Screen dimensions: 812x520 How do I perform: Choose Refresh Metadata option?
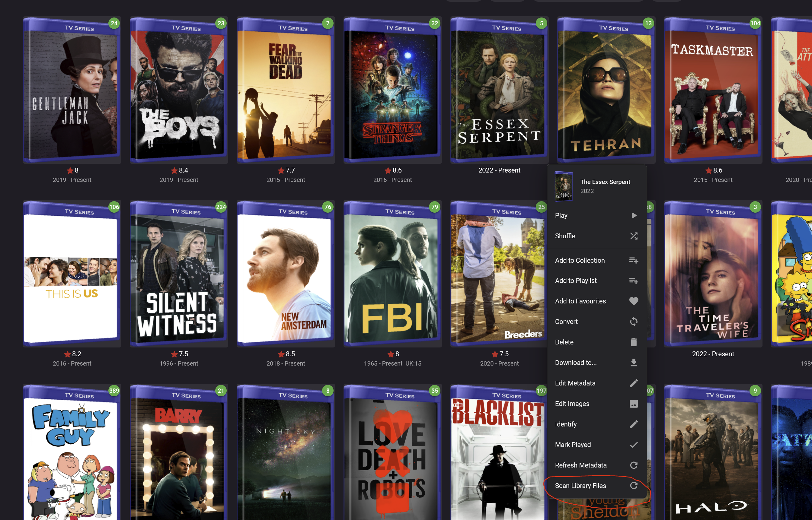point(580,465)
